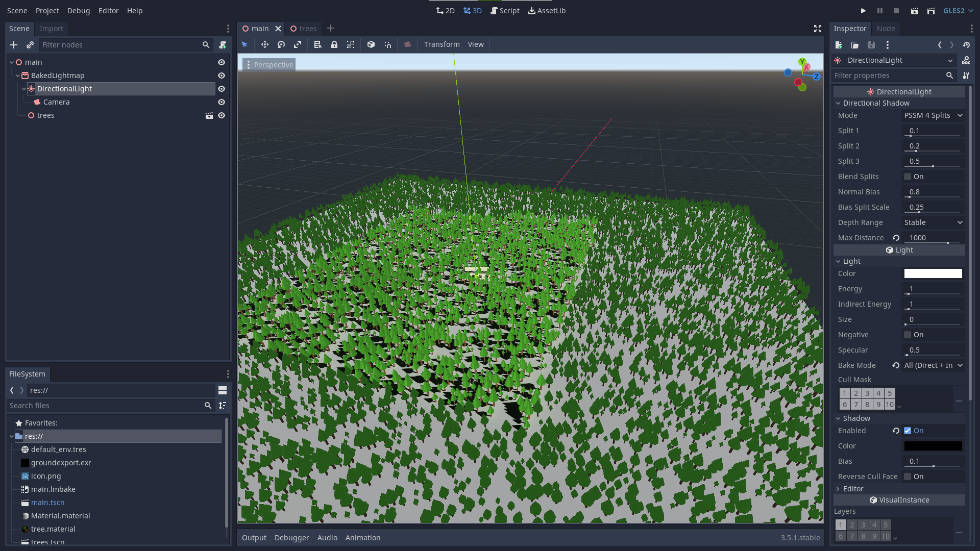980x551 pixels.
Task: Open the Light Color swatch picker
Action: (933, 273)
